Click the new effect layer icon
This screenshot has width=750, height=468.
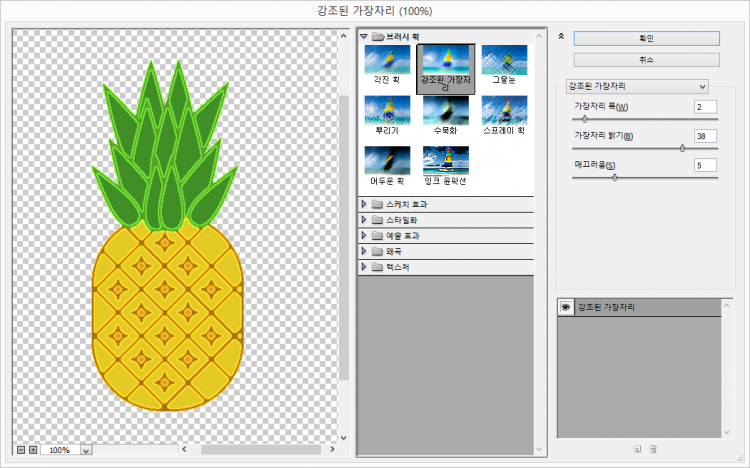(x=636, y=450)
